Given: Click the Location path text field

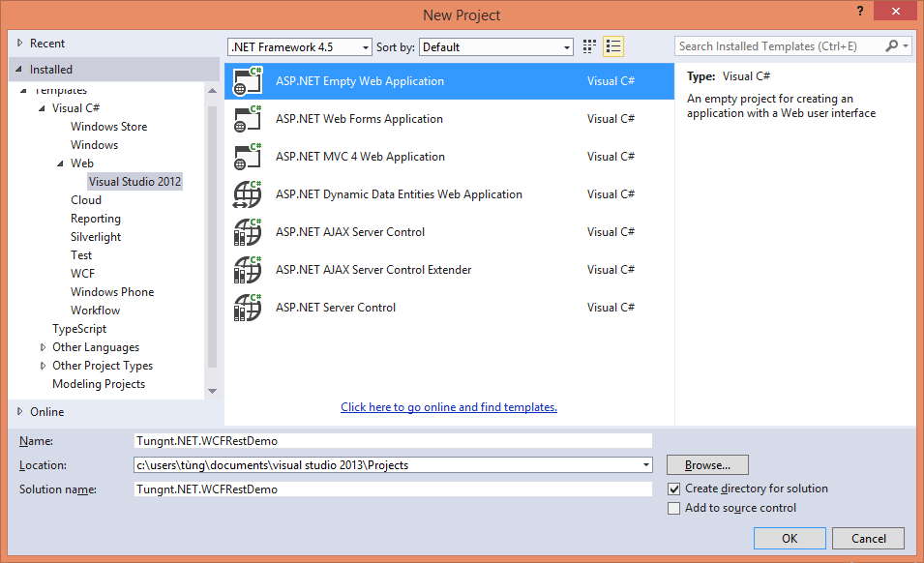Looking at the screenshot, I should 387,465.
